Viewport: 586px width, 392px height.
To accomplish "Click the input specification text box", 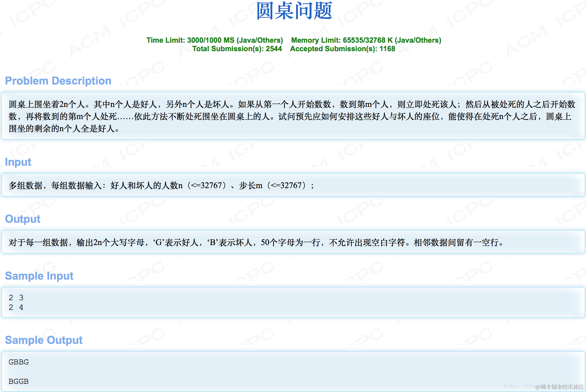I will tap(161, 185).
